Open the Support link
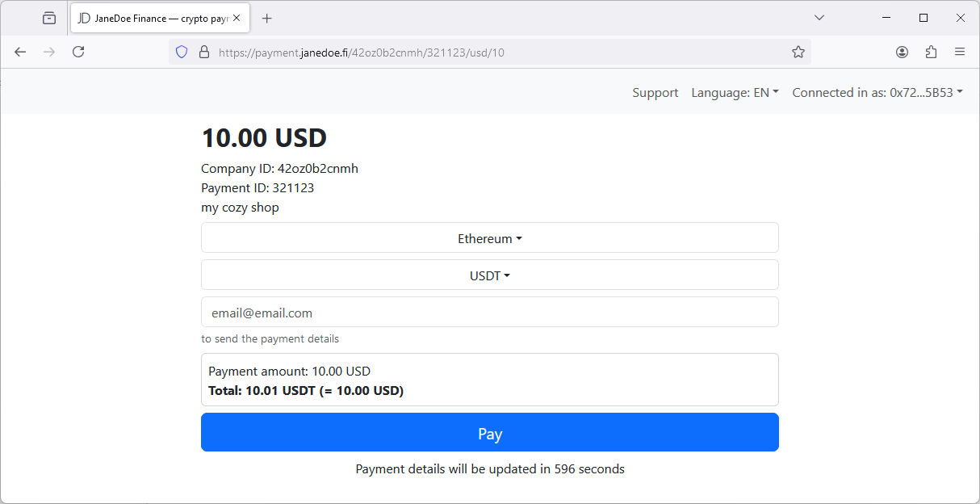This screenshot has height=504, width=980. click(x=655, y=93)
